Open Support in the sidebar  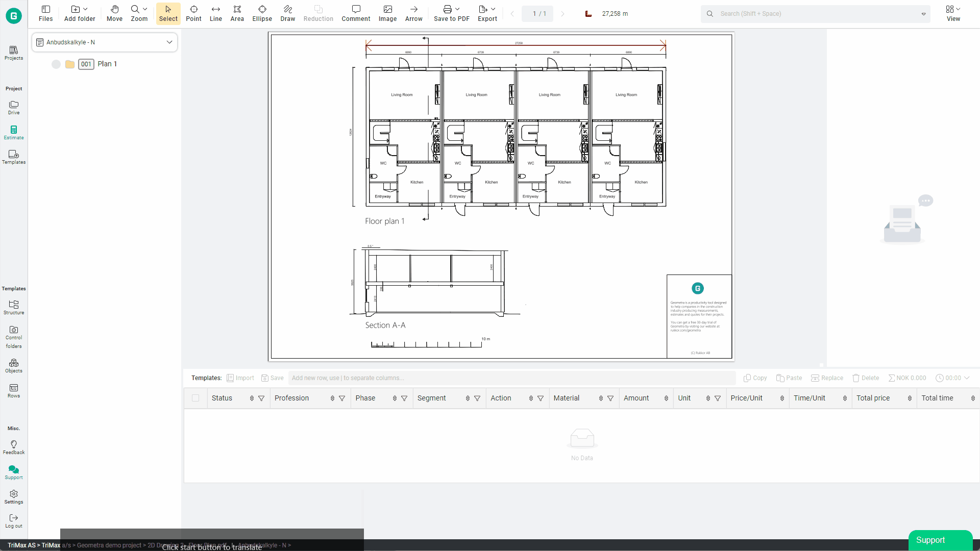click(14, 472)
